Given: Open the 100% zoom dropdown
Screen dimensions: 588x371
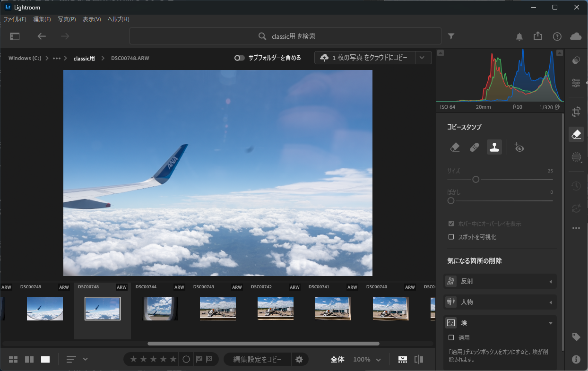Looking at the screenshot, I should point(367,359).
